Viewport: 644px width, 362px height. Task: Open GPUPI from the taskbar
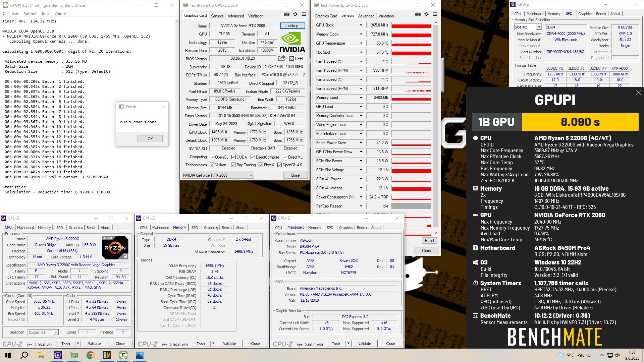pos(123,355)
